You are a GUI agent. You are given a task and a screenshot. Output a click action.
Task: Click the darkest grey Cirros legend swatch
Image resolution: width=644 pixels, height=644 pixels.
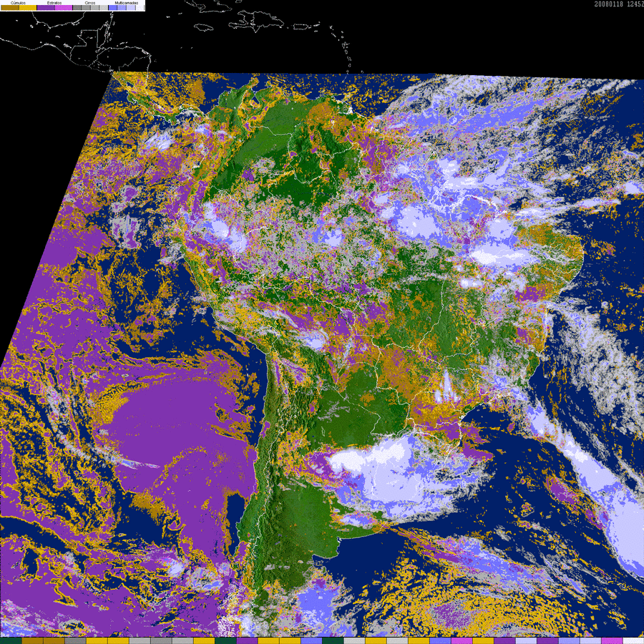(77, 7)
